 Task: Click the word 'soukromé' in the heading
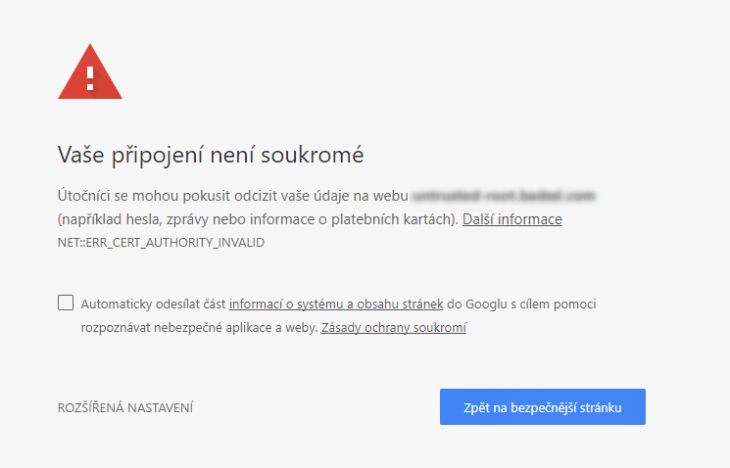[312, 156]
